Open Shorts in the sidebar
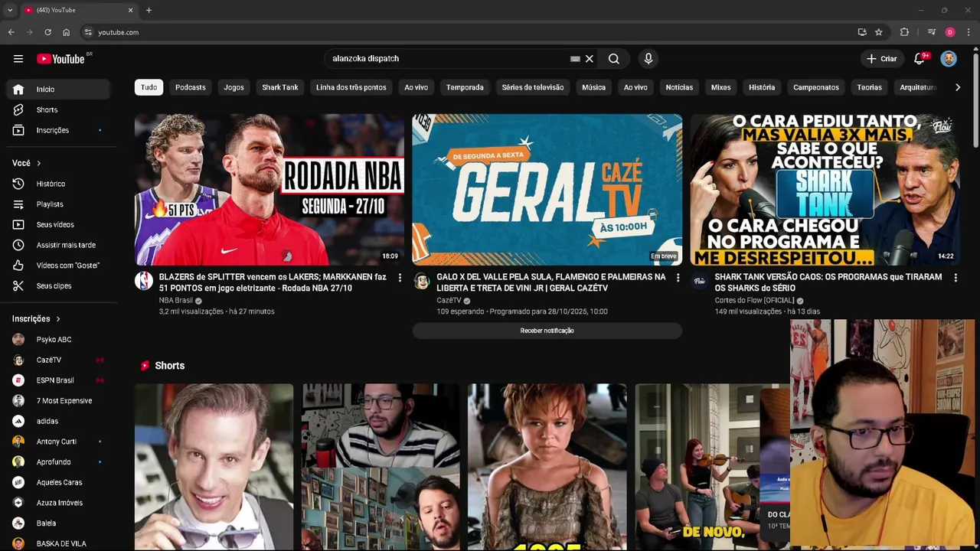 click(58, 110)
